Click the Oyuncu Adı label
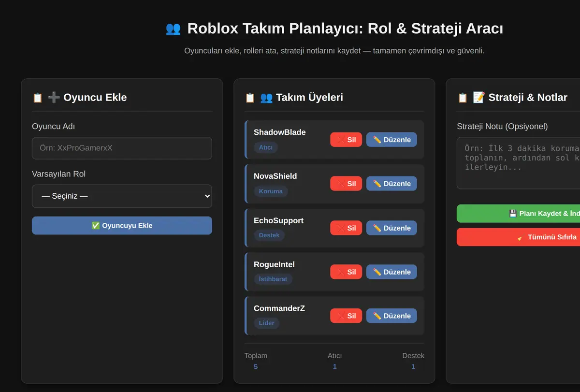This screenshot has height=392, width=580. (54, 127)
